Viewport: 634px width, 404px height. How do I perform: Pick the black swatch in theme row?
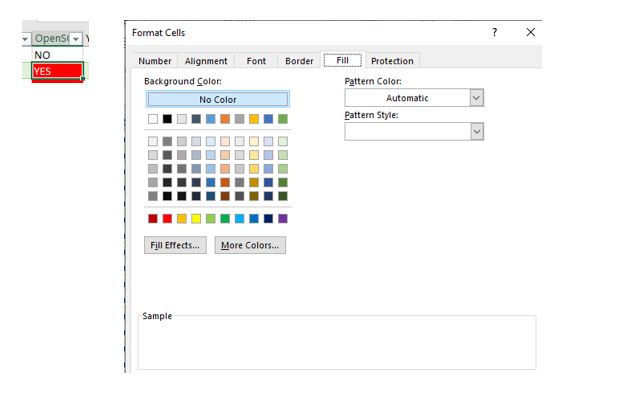167,119
